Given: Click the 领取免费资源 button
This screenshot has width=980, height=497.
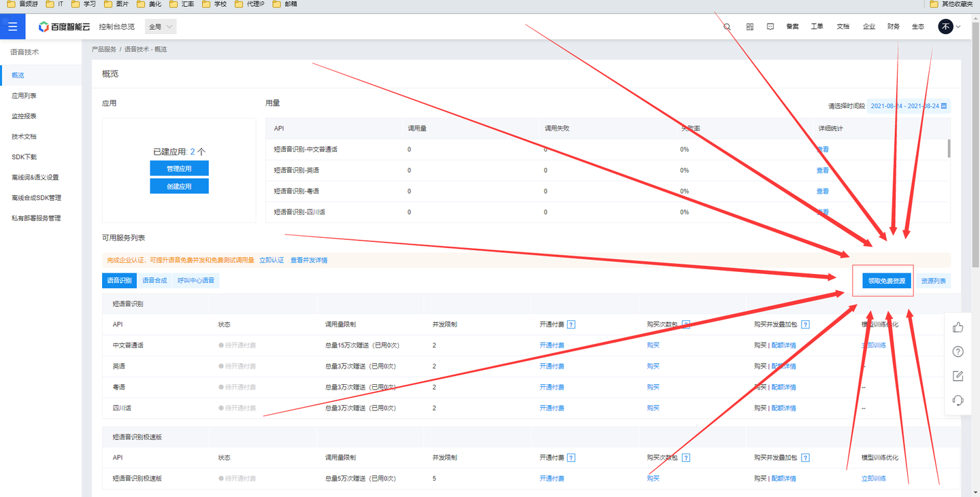Looking at the screenshot, I should click(887, 281).
